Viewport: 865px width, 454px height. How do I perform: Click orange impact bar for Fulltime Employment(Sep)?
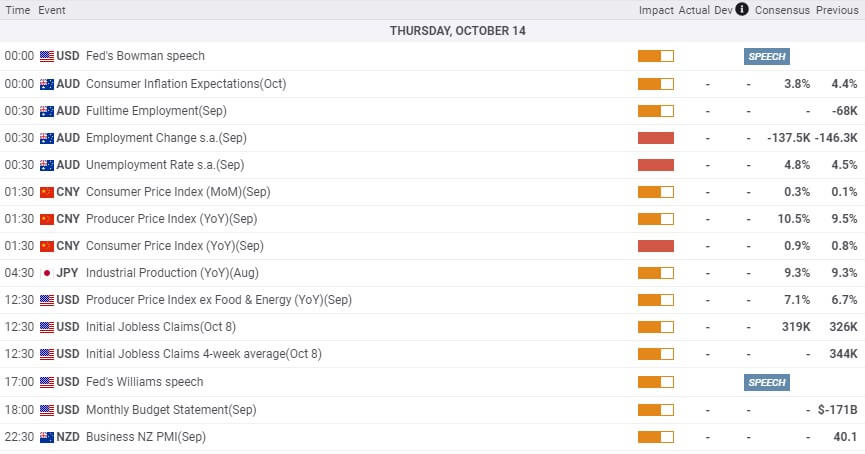(x=655, y=111)
